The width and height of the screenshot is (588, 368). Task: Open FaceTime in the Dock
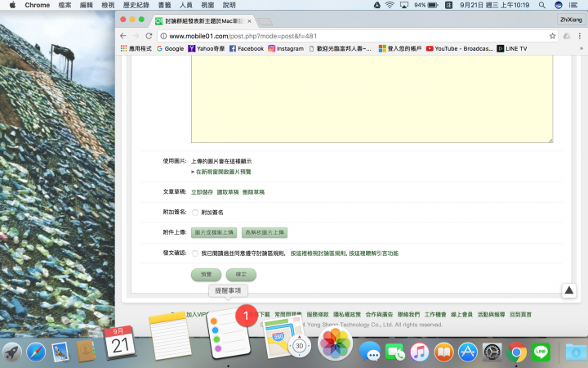[x=394, y=352]
